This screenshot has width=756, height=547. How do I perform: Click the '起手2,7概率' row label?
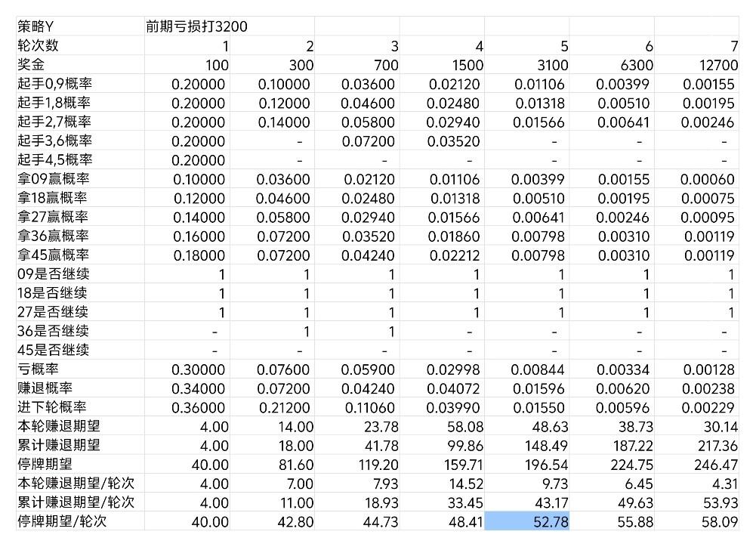coord(54,122)
